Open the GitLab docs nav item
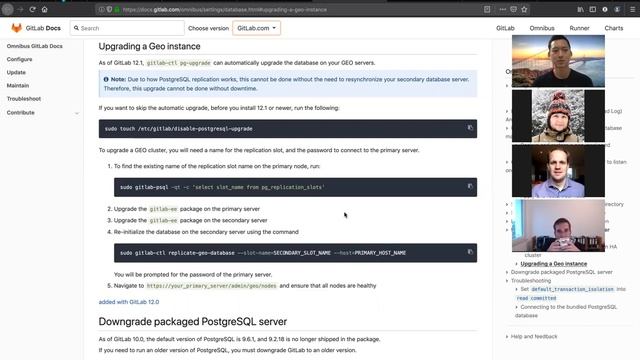Image resolution: width=640 pixels, height=360 pixels. (x=505, y=28)
